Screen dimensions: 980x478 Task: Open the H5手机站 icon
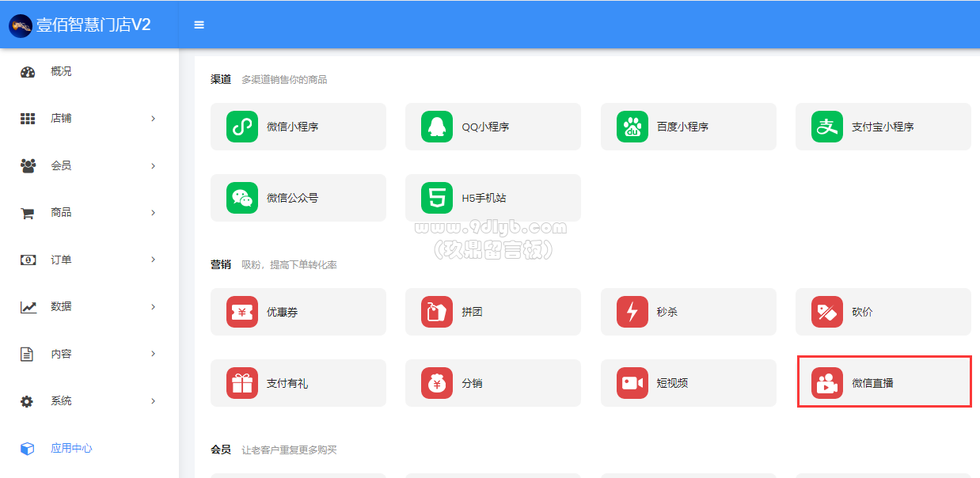[437, 198]
